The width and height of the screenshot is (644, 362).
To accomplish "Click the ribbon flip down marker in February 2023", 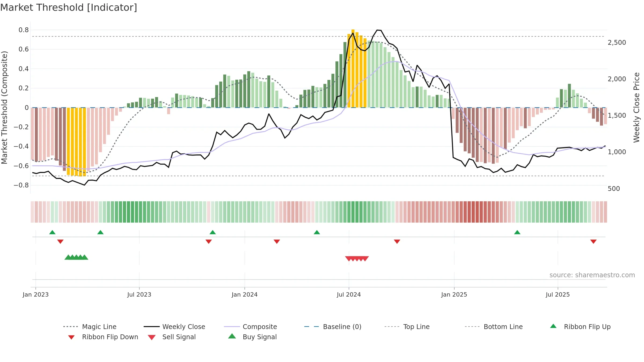I will click(60, 242).
